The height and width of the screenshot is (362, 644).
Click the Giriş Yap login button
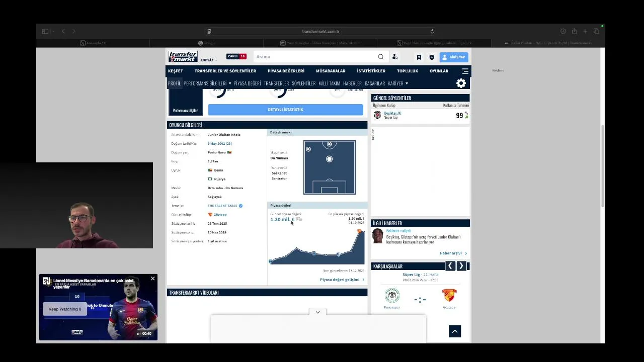[454, 57]
